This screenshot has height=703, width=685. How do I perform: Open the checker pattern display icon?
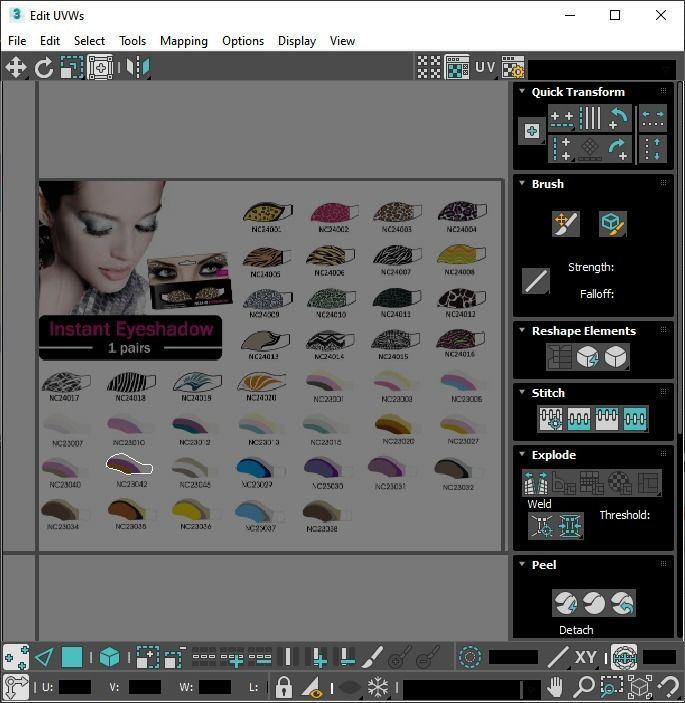(x=429, y=68)
